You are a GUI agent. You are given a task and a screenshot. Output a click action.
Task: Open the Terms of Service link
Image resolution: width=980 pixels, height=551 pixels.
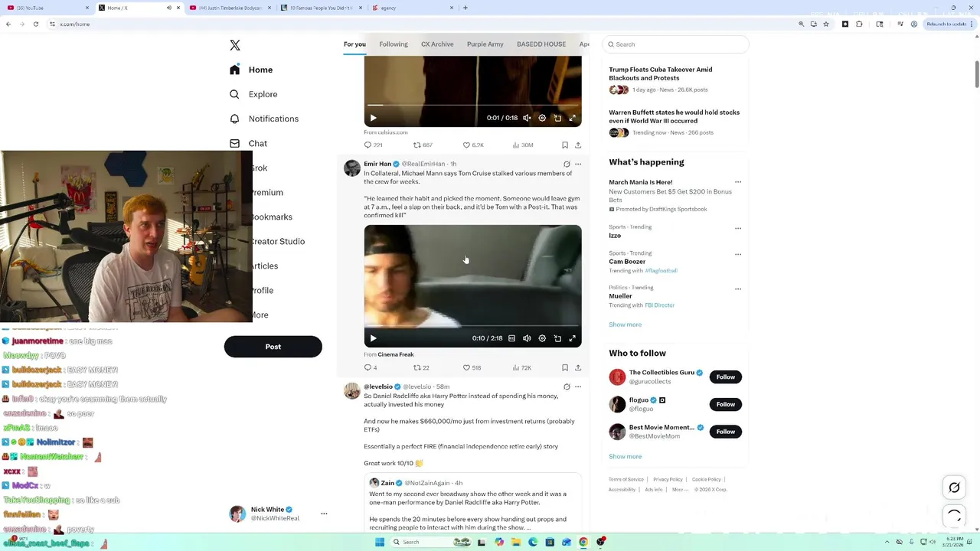coord(626,479)
